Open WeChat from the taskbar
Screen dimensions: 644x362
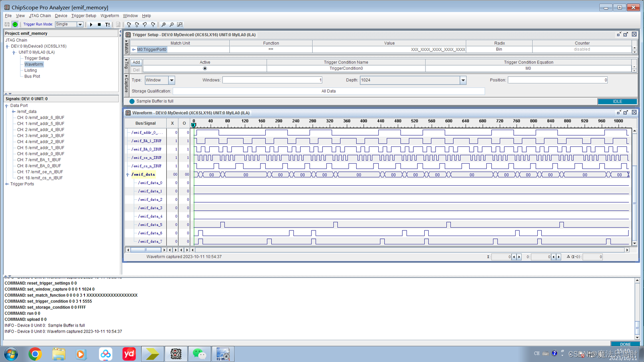pyautogui.click(x=199, y=354)
